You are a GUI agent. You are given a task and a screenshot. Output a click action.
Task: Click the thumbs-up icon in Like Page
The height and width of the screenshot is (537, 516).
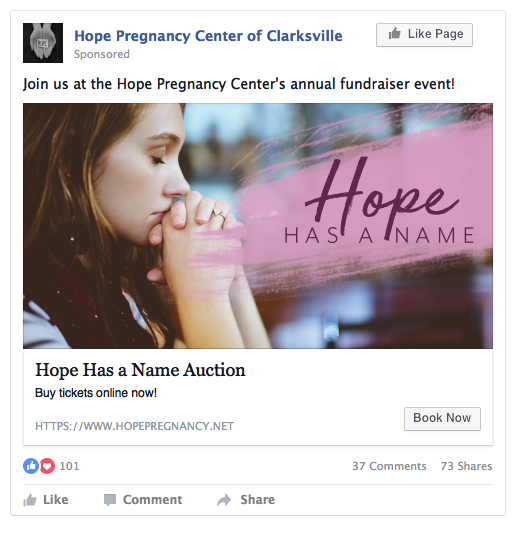[x=394, y=34]
